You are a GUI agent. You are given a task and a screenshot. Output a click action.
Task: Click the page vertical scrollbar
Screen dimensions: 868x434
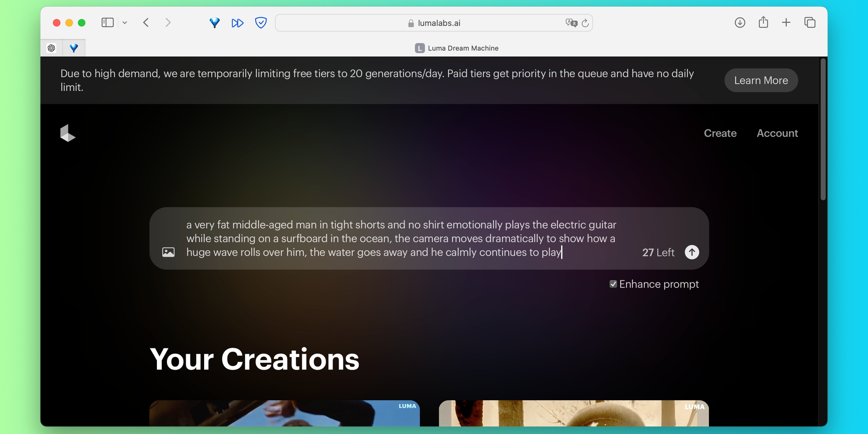823,130
